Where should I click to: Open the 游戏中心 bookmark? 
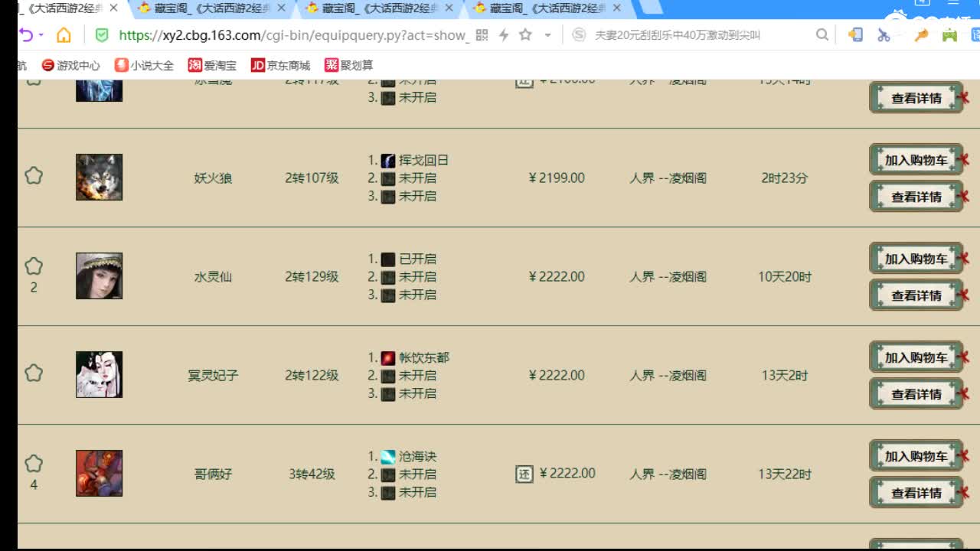[x=71, y=66]
